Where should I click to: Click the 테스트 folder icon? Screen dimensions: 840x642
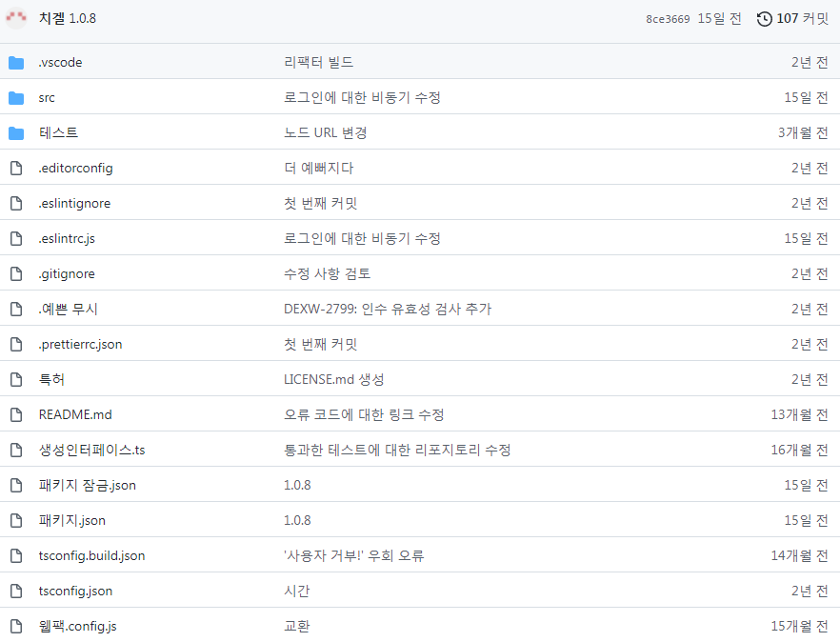pyautogui.click(x=16, y=133)
